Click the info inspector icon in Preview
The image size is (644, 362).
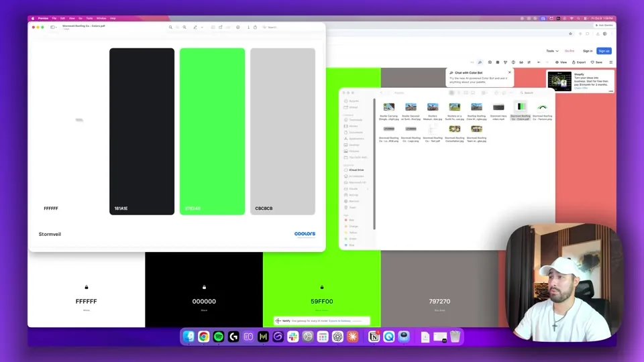[248, 27]
